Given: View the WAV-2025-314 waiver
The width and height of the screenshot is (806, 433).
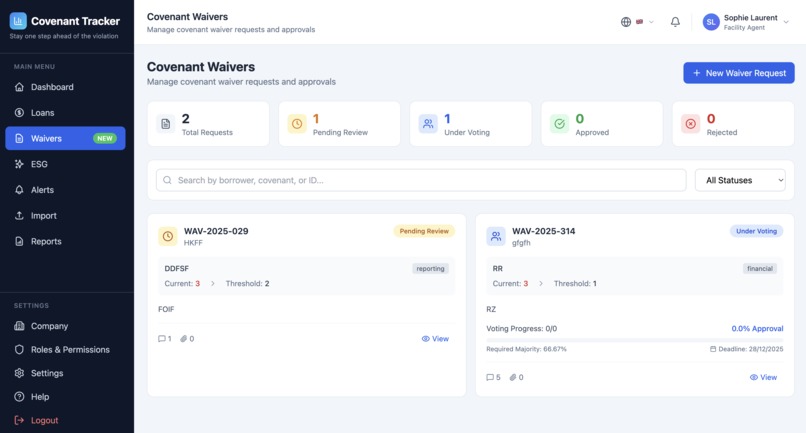Looking at the screenshot, I should pyautogui.click(x=763, y=377).
